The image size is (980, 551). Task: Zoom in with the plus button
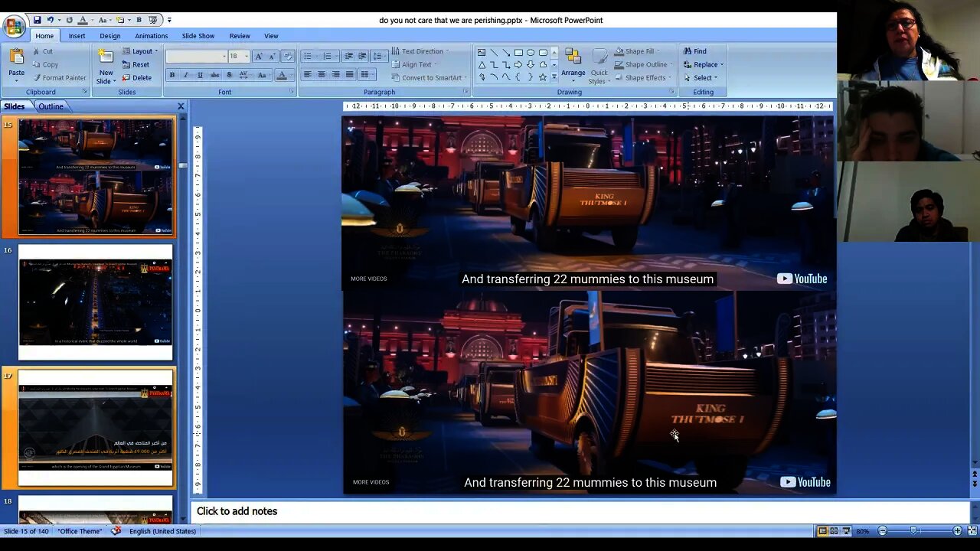coord(957,531)
